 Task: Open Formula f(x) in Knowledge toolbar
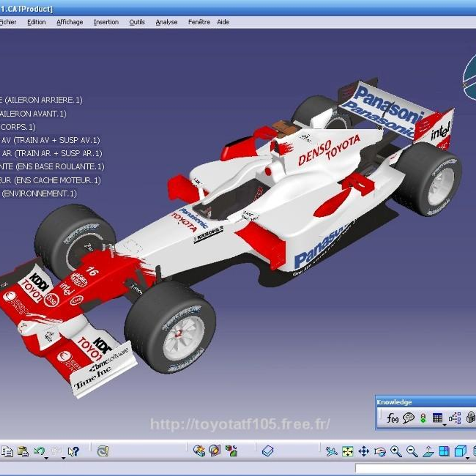click(392, 418)
